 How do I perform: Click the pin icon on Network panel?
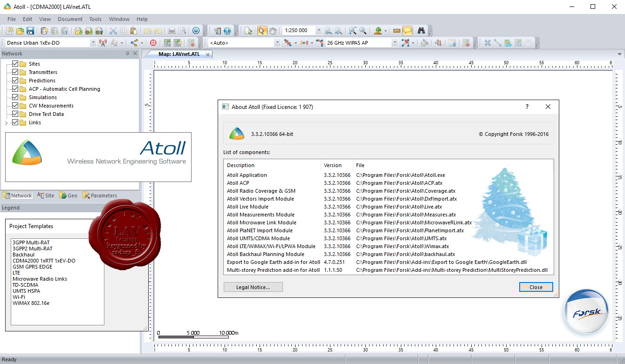128,54
